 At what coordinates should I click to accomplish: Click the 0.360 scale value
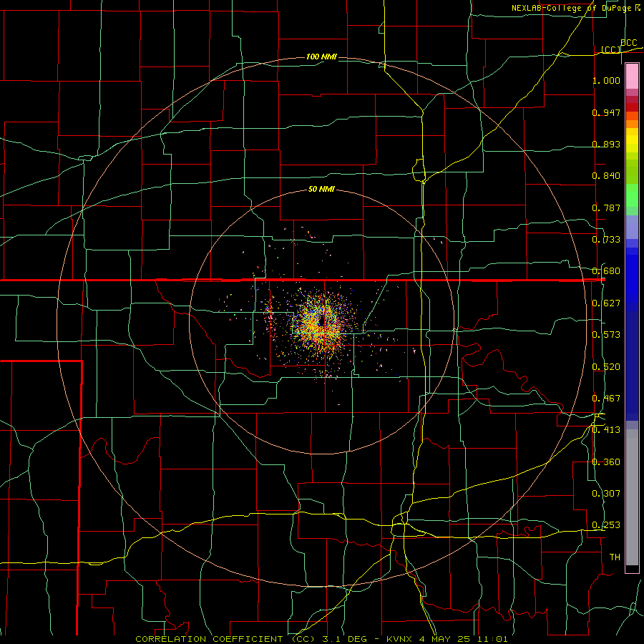(x=606, y=462)
